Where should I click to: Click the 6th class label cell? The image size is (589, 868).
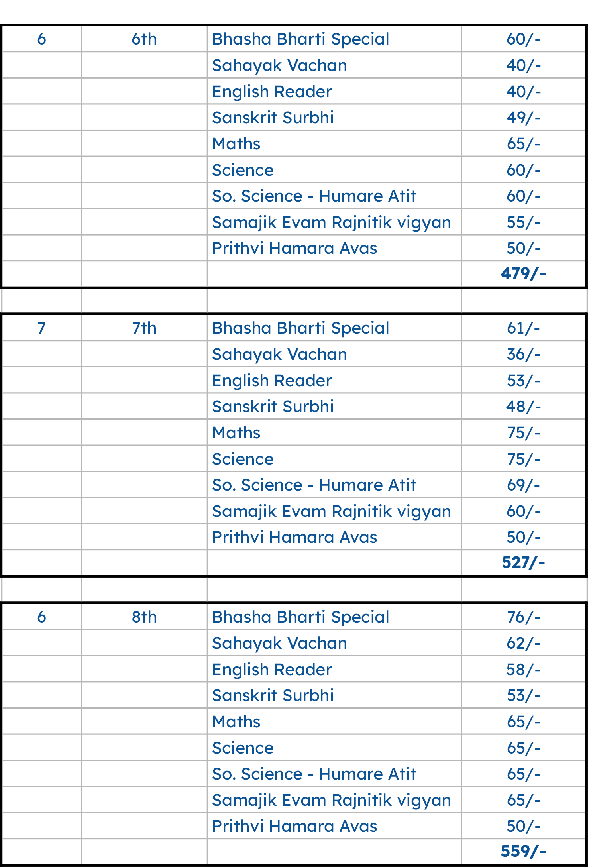(x=144, y=39)
